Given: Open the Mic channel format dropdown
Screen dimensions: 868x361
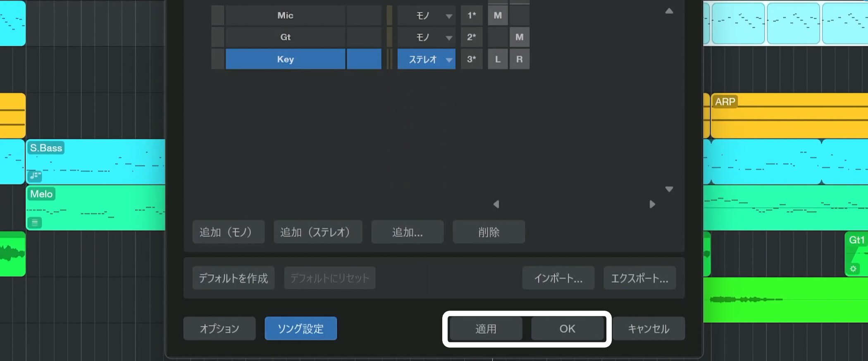Looking at the screenshot, I should click(427, 16).
